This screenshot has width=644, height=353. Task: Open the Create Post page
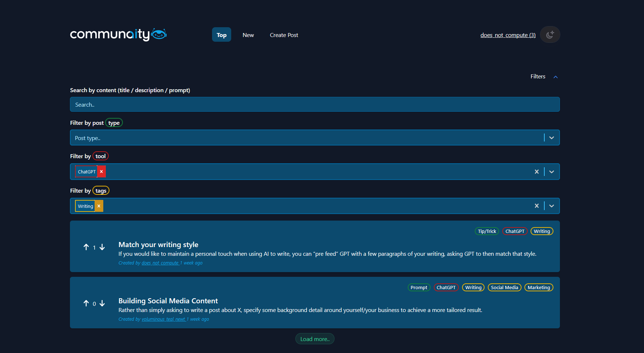[284, 35]
